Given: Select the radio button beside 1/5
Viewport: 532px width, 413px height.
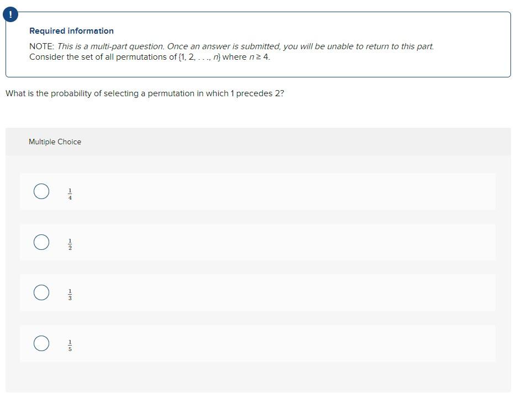Looking at the screenshot, I should [40, 343].
